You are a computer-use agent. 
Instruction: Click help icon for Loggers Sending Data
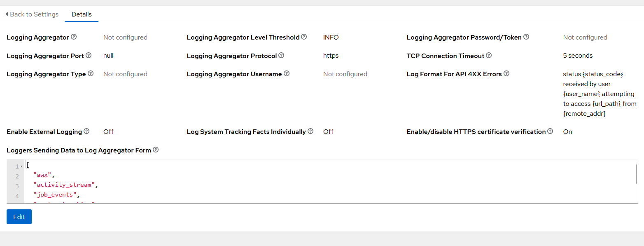pyautogui.click(x=156, y=150)
